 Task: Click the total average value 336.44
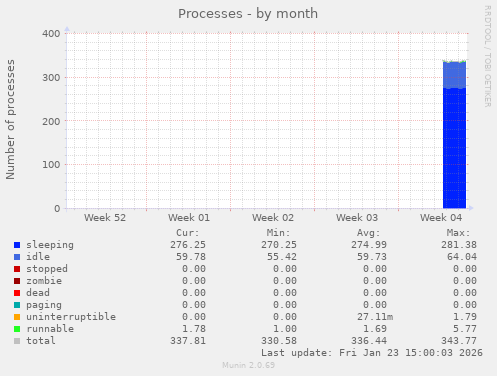click(369, 341)
